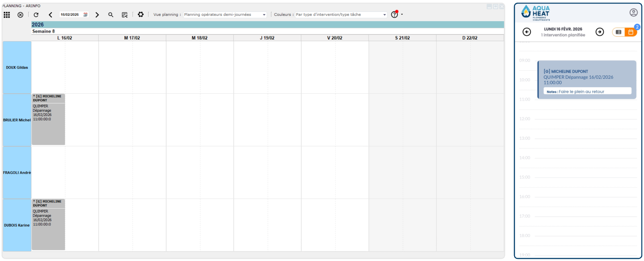Open the calendar date picker icon

[x=85, y=15]
